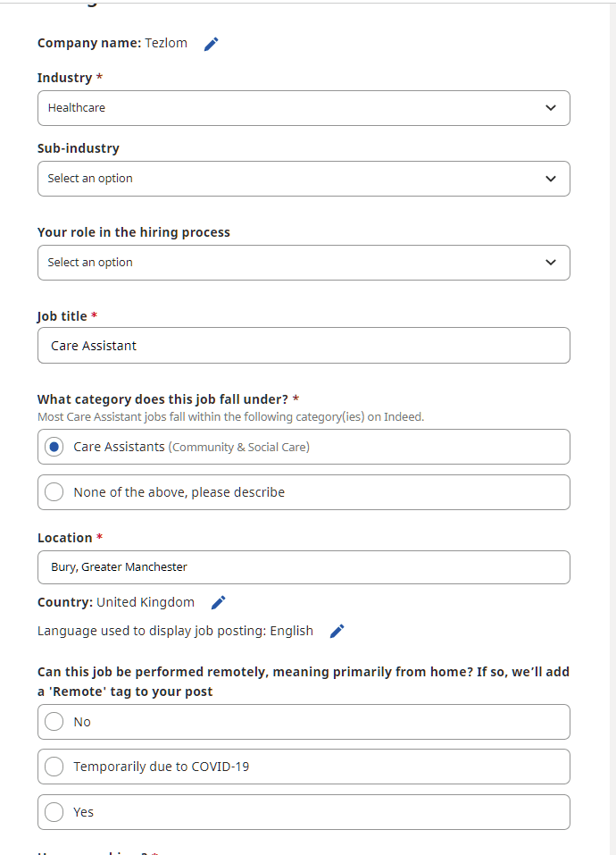Edit the company name pencil icon

211,44
